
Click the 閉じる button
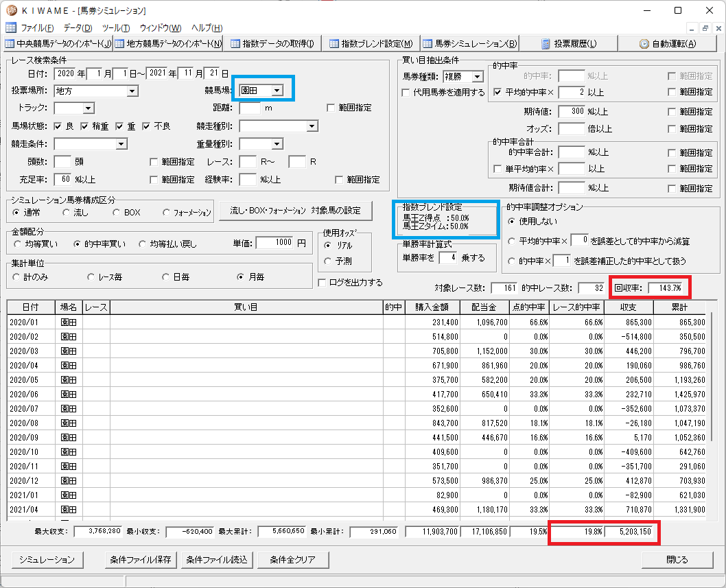(677, 560)
